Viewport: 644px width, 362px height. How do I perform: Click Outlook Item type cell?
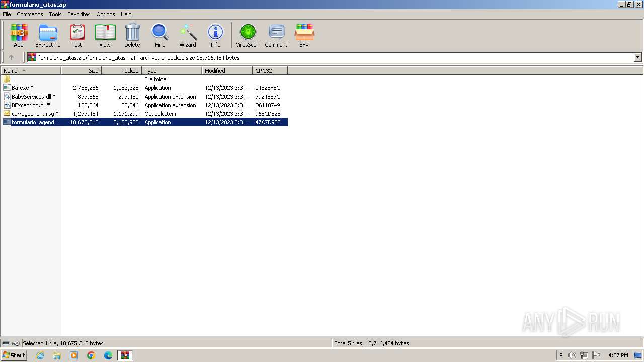click(160, 114)
